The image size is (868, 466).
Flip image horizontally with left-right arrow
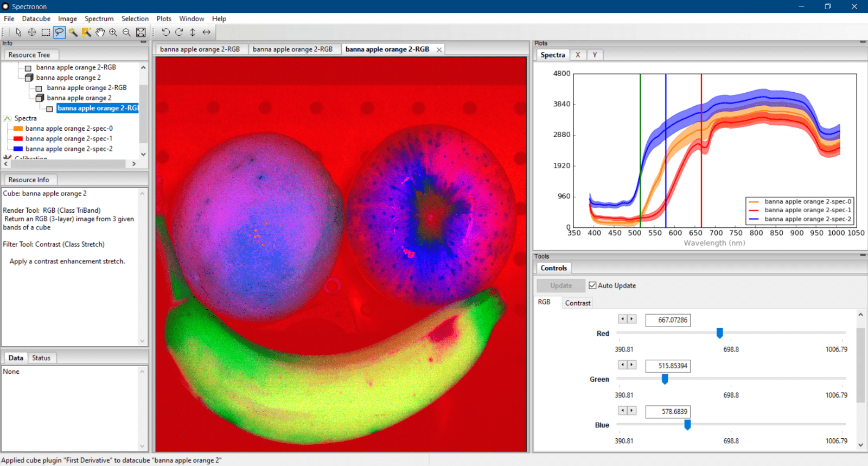(206, 33)
